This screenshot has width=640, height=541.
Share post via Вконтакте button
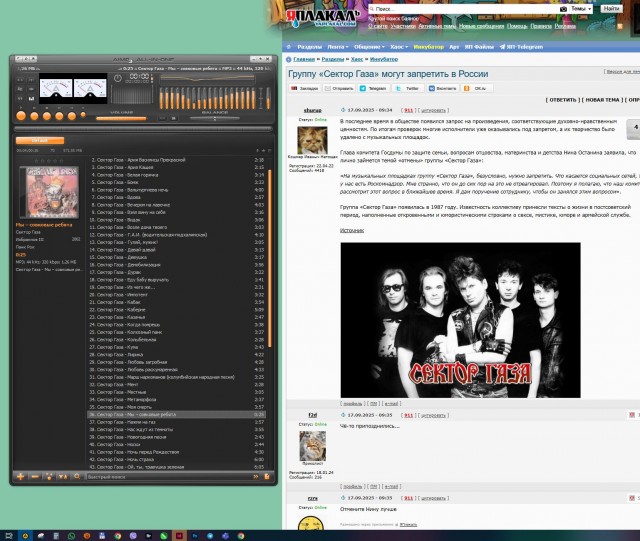[x=442, y=88]
